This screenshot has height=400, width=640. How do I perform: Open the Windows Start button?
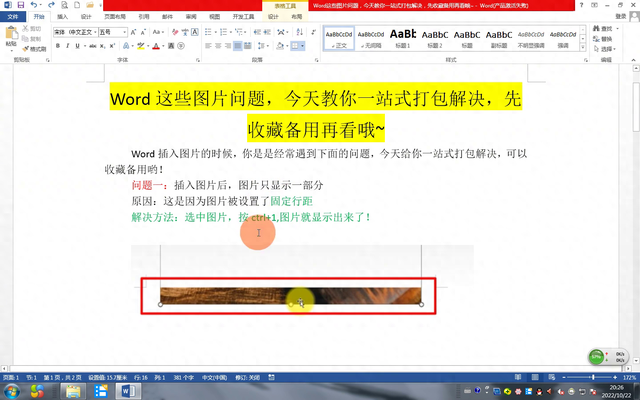(11, 391)
